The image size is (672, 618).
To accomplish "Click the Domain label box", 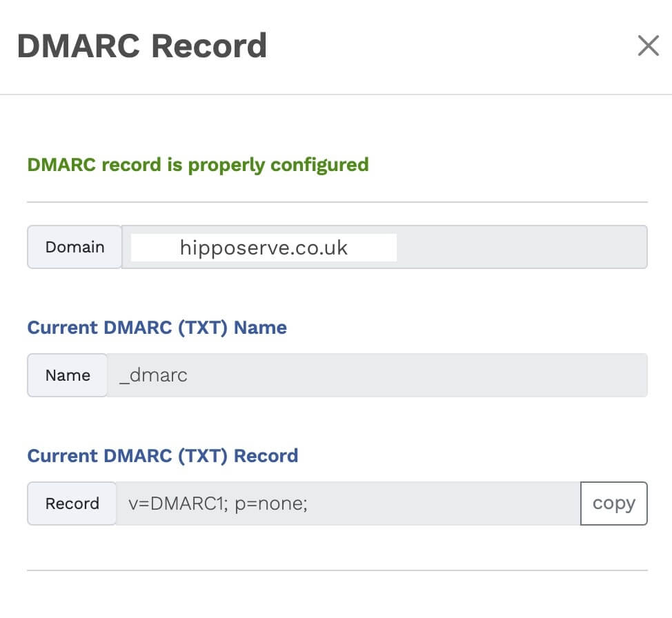I will (x=75, y=247).
